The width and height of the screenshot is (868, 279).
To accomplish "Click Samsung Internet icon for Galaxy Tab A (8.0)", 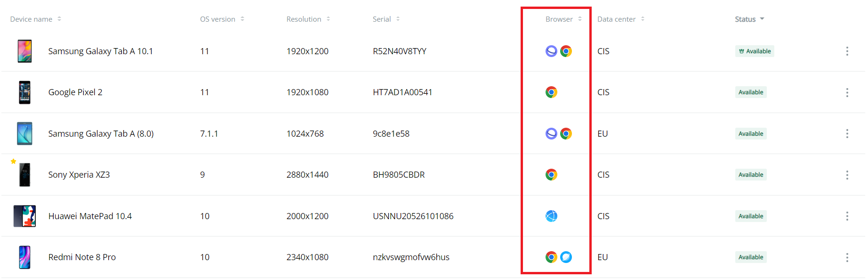I will (x=551, y=133).
